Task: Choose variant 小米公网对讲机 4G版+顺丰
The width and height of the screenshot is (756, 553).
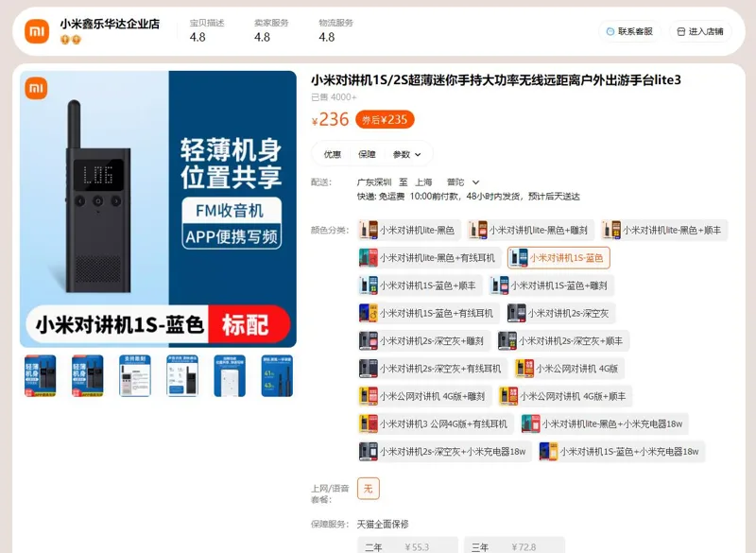Action: 565,396
